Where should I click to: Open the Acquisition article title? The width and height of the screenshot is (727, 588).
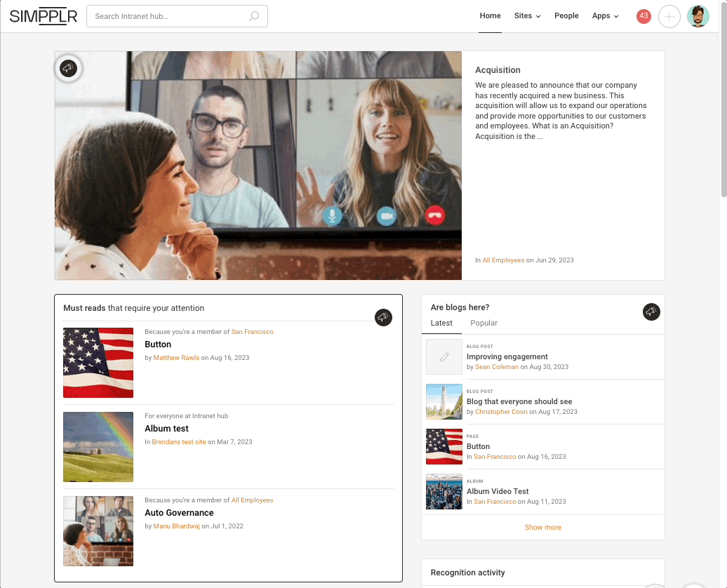498,70
